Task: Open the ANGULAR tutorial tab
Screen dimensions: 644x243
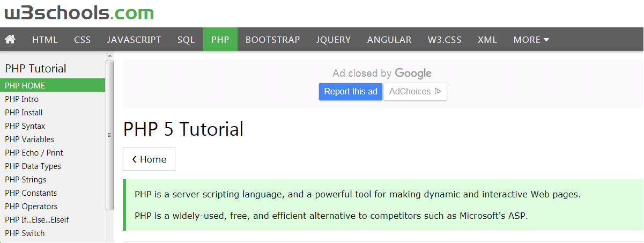Action: point(389,39)
